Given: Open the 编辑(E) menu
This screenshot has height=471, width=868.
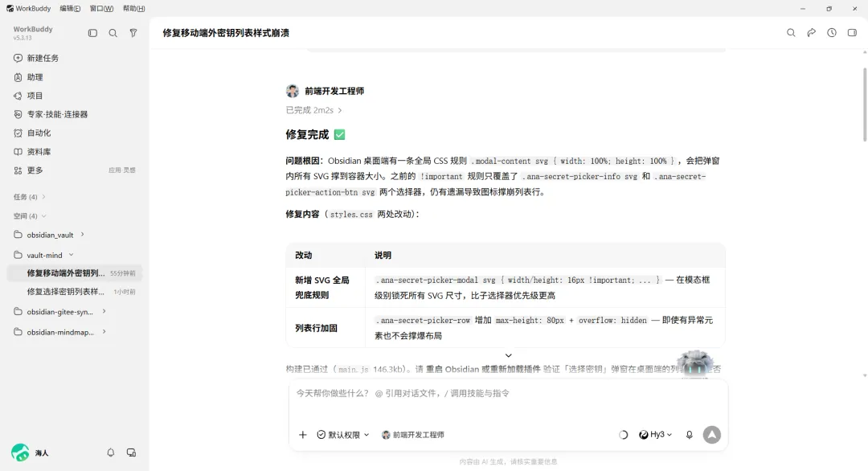Looking at the screenshot, I should coord(70,8).
